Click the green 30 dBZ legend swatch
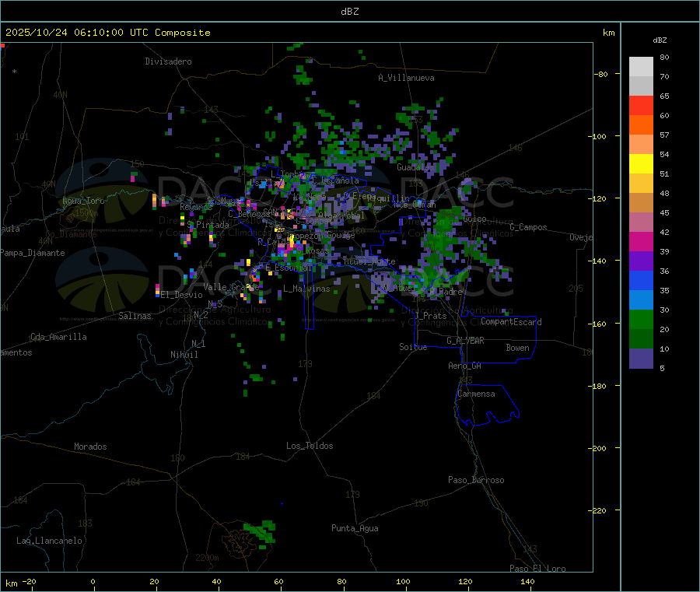The image size is (700, 592). 641,319
